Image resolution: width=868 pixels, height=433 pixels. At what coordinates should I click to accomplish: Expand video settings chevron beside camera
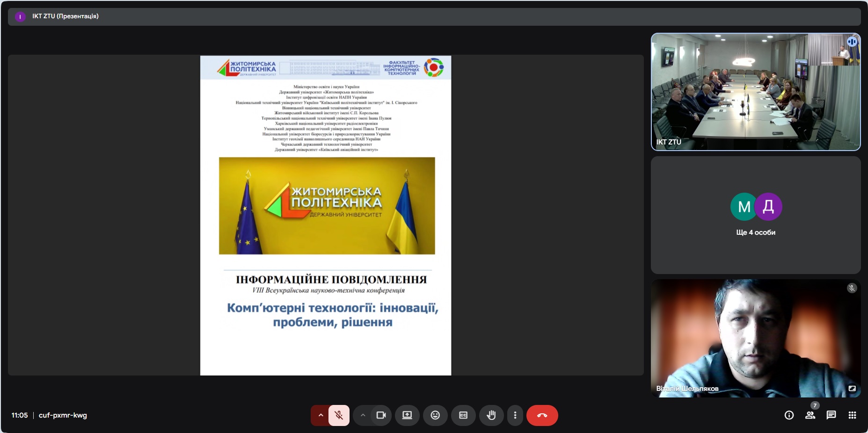coord(363,415)
